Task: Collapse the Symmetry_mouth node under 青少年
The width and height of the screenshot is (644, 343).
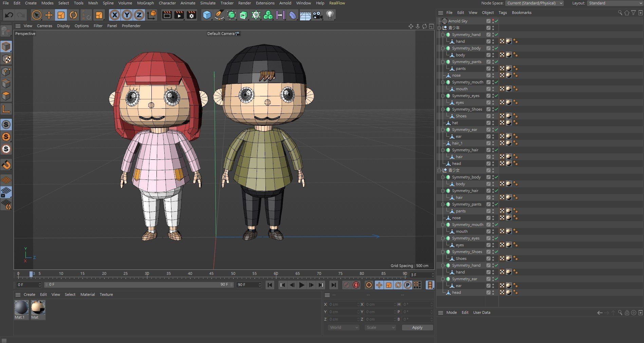Action: pyautogui.click(x=443, y=82)
